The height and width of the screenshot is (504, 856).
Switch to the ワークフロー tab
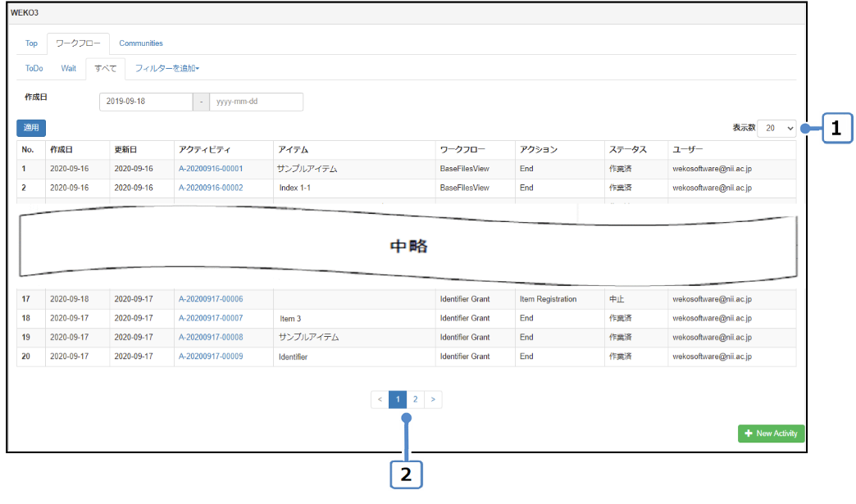[78, 43]
